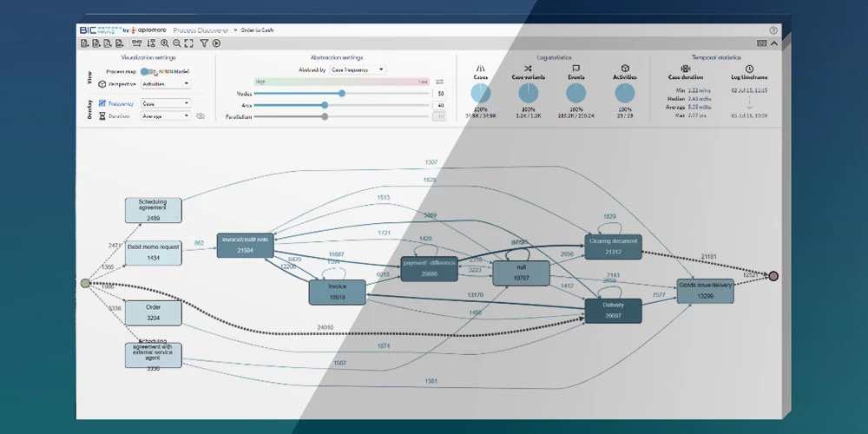Toggle Process map / BPMN Model switch
The image size is (868, 434).
(x=147, y=71)
